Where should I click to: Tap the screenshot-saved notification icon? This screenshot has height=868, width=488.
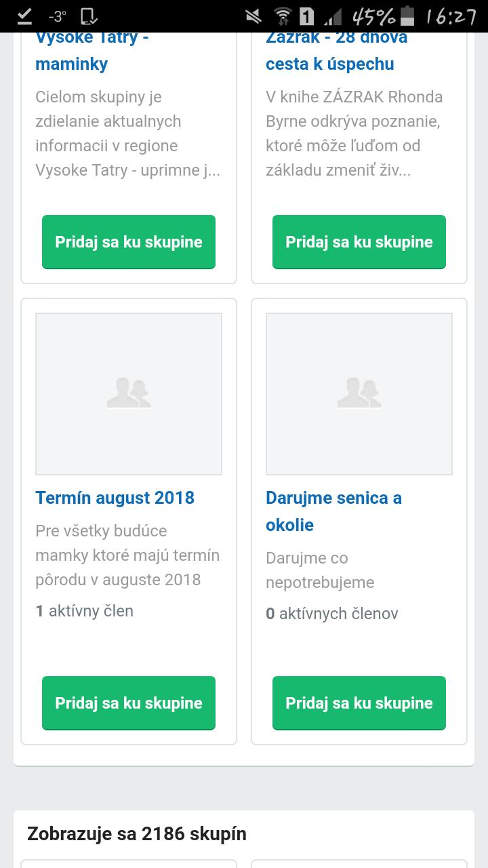[88, 16]
